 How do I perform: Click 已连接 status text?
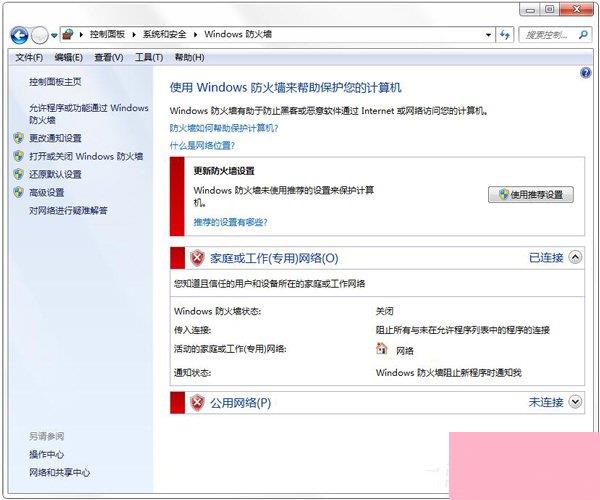pyautogui.click(x=546, y=258)
